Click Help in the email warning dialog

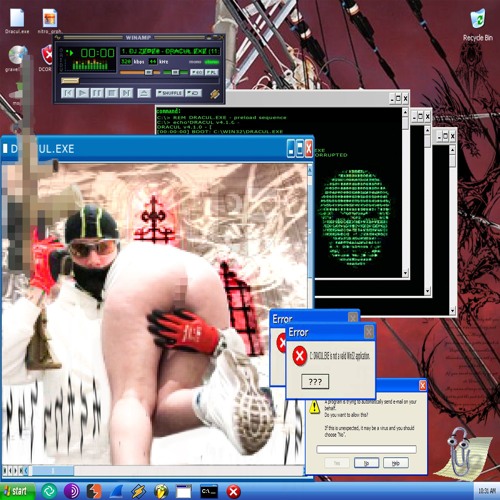click(x=396, y=463)
